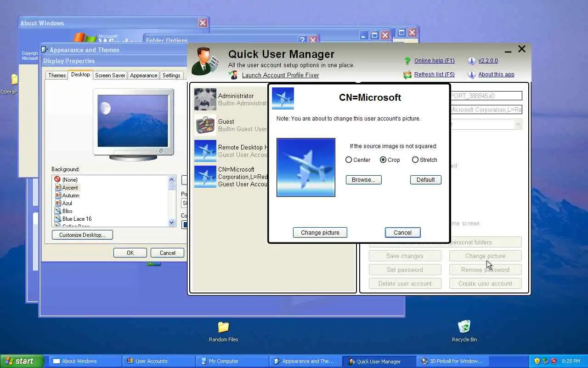Click the Ascent wallpaper icon
Screen dimensions: 588x368
58,187
